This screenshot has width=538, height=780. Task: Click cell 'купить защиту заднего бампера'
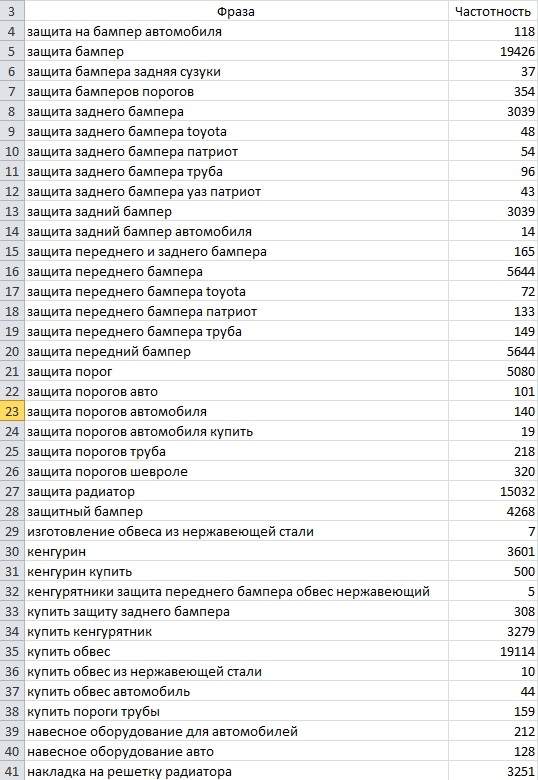pyautogui.click(x=236, y=611)
